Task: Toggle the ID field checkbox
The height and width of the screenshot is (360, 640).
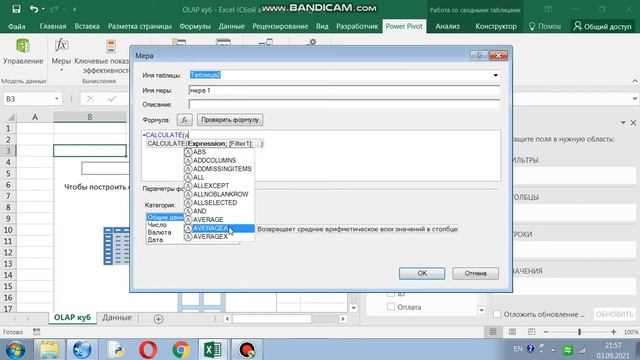Action: [x=391, y=293]
